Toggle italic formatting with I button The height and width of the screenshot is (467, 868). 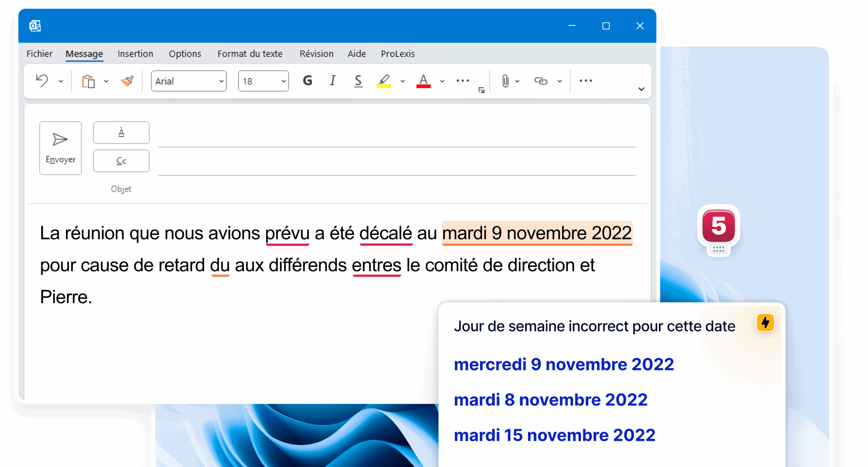(x=333, y=80)
